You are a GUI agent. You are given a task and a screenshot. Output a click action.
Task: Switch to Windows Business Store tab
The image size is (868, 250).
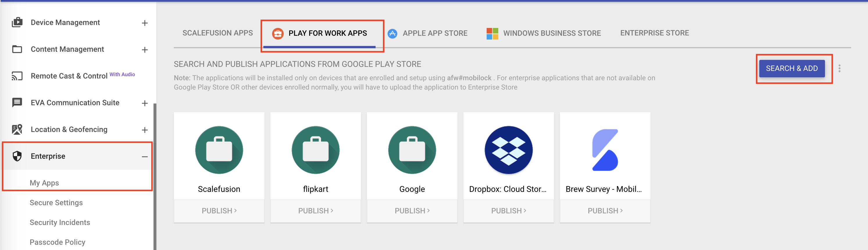click(x=544, y=33)
